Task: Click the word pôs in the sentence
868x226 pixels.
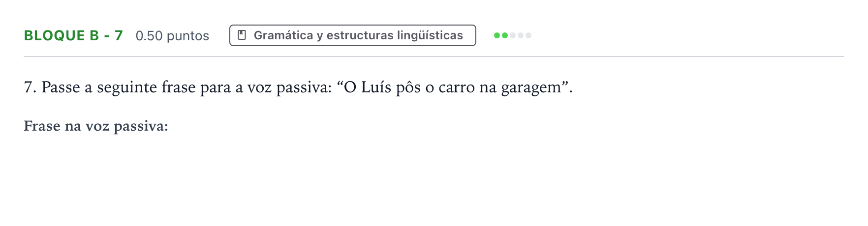Action: (x=408, y=88)
